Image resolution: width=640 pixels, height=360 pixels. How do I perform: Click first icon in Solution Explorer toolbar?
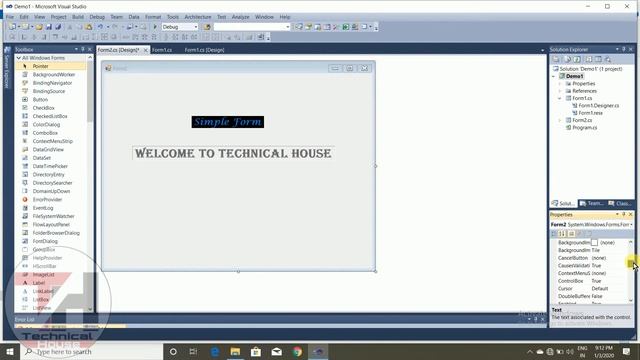pyautogui.click(x=556, y=60)
